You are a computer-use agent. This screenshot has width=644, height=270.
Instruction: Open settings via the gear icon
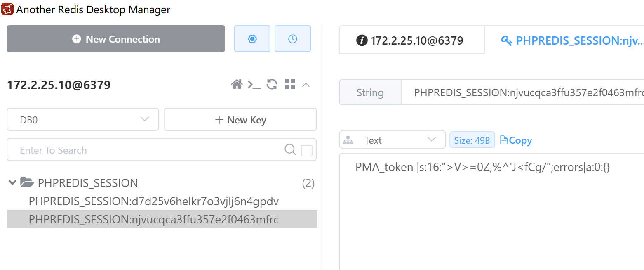click(252, 39)
